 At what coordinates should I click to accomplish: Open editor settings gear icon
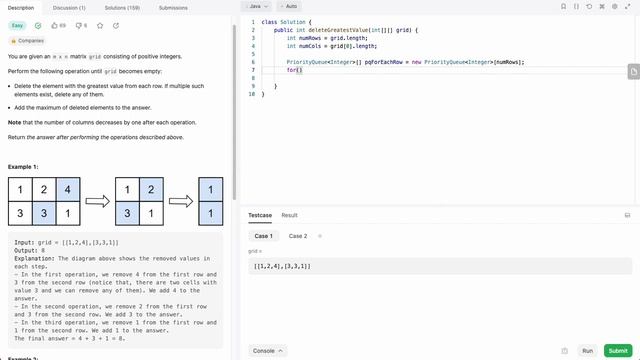coord(615,7)
